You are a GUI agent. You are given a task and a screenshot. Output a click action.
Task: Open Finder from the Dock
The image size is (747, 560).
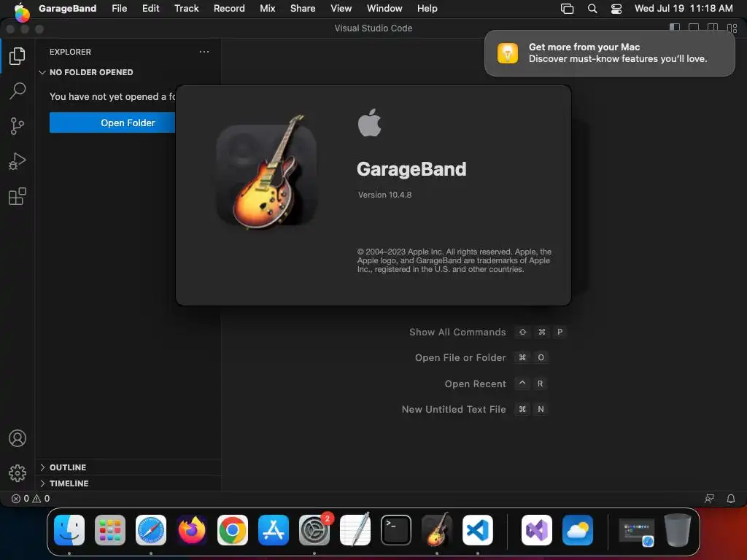[69, 530]
